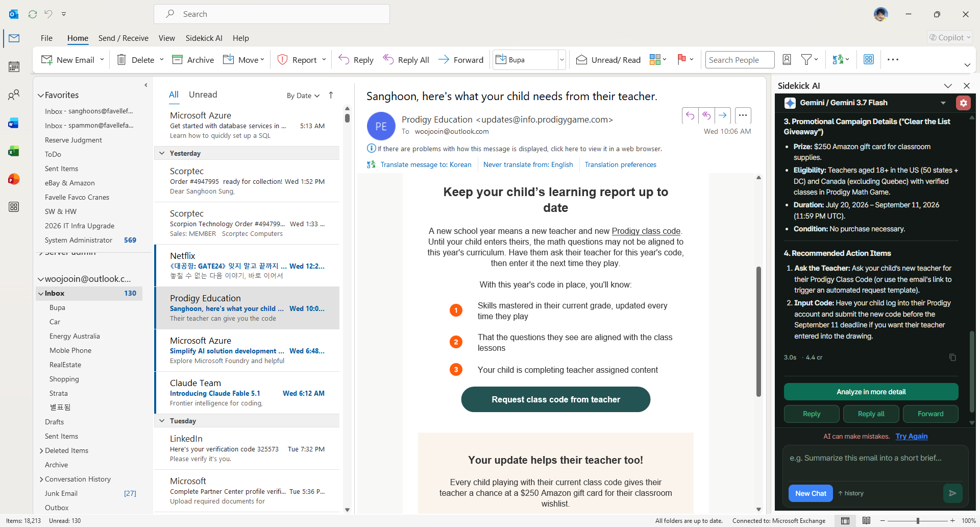This screenshot has width=980, height=527.
Task: Open the Sidekick AI ribbon tab
Action: (x=204, y=38)
